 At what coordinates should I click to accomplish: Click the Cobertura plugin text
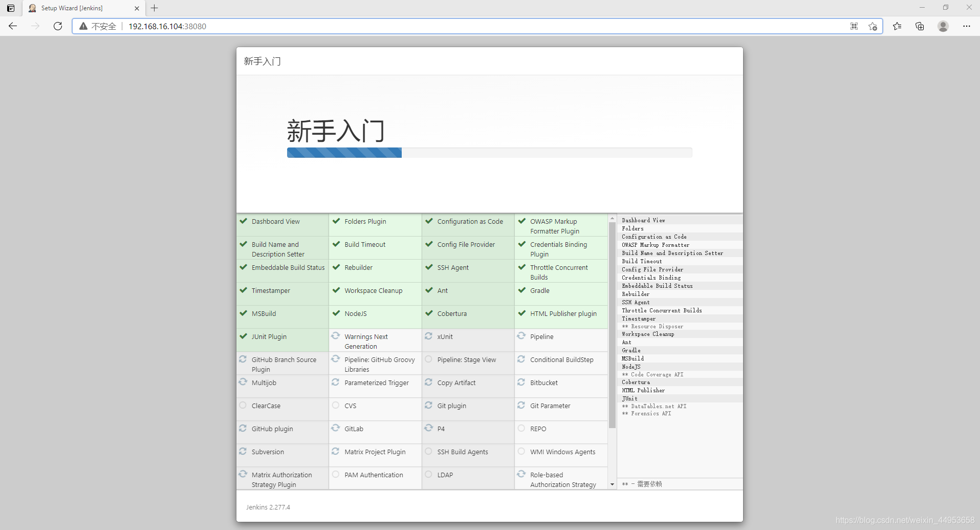coord(452,313)
